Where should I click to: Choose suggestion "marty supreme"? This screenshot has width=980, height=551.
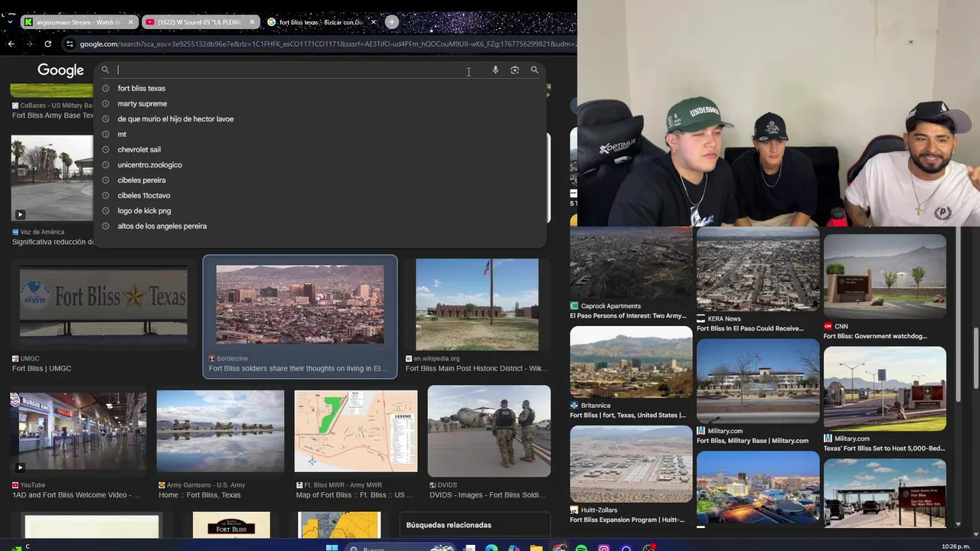(x=142, y=103)
